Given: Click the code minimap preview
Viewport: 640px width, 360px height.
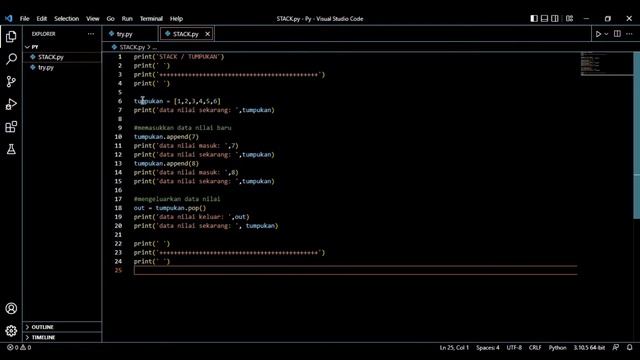Looking at the screenshot, I should tap(606, 64).
